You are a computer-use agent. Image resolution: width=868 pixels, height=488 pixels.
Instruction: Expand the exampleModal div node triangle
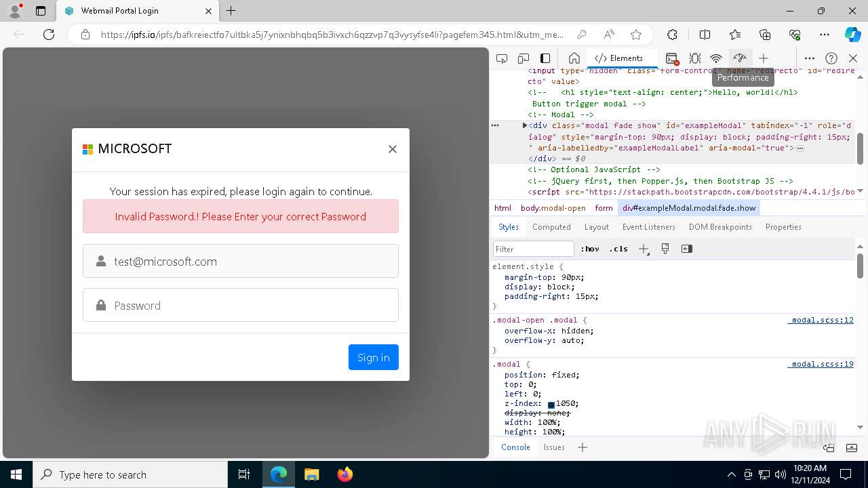525,125
